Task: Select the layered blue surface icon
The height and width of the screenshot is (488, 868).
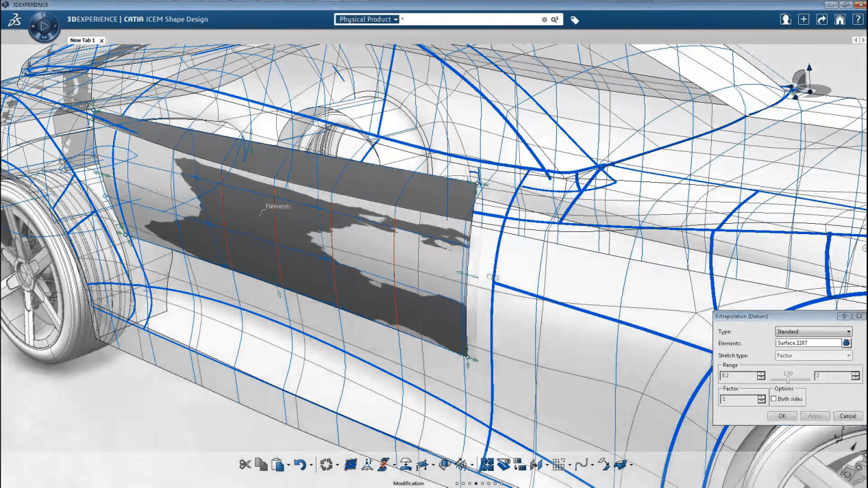Action: 503,465
